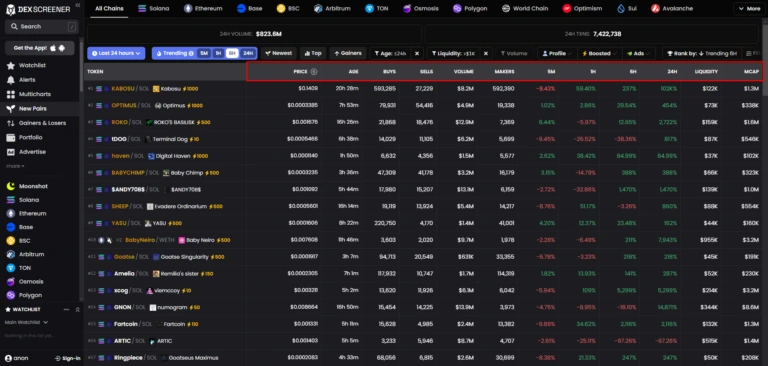This screenshot has width=768, height=366.
Task: Open Multicharts grid icon in sidebar
Action: 10,94
